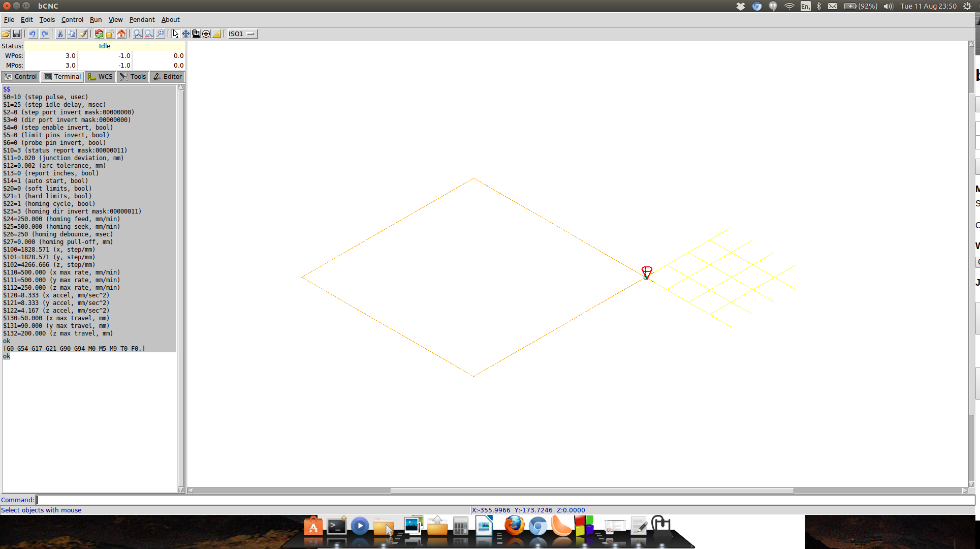Open a file with the folder icon
Image resolution: width=980 pixels, height=549 pixels.
6,34
